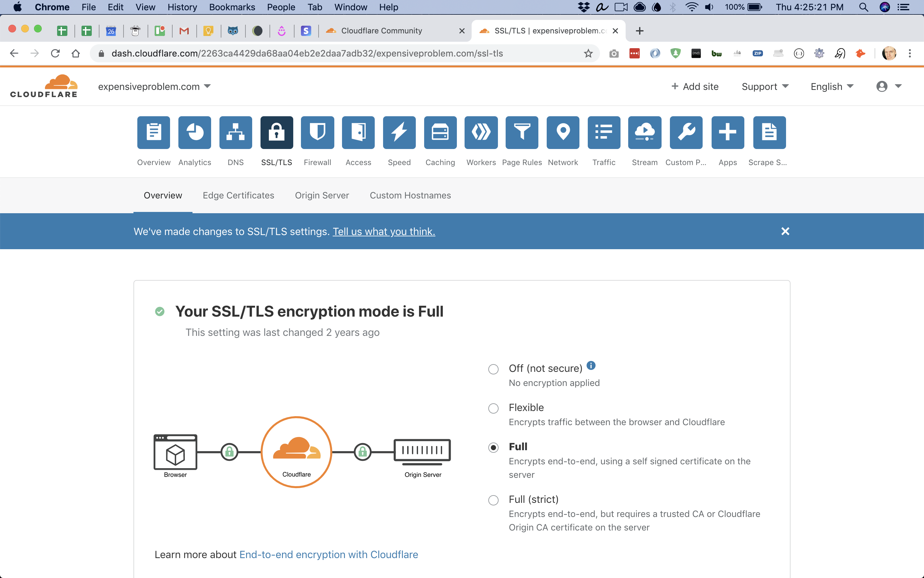The image size is (924, 578).
Task: Open the Traffic list icon
Action: click(604, 132)
